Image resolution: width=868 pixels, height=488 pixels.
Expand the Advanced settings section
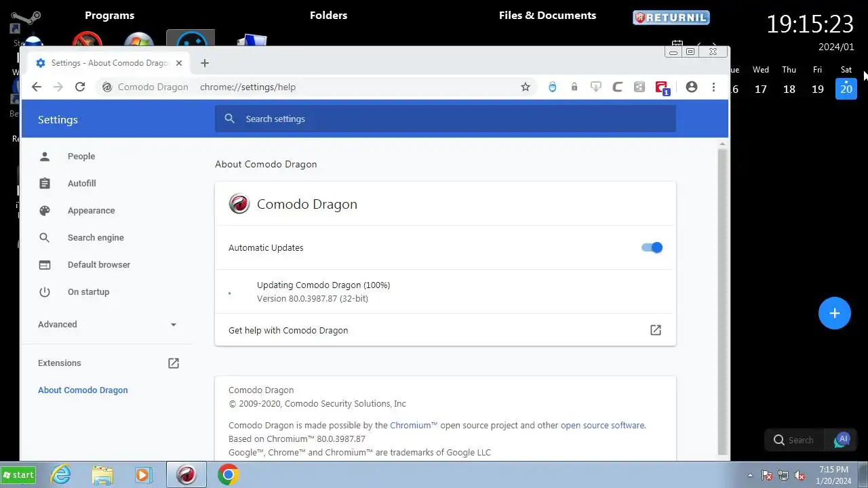[x=107, y=325]
